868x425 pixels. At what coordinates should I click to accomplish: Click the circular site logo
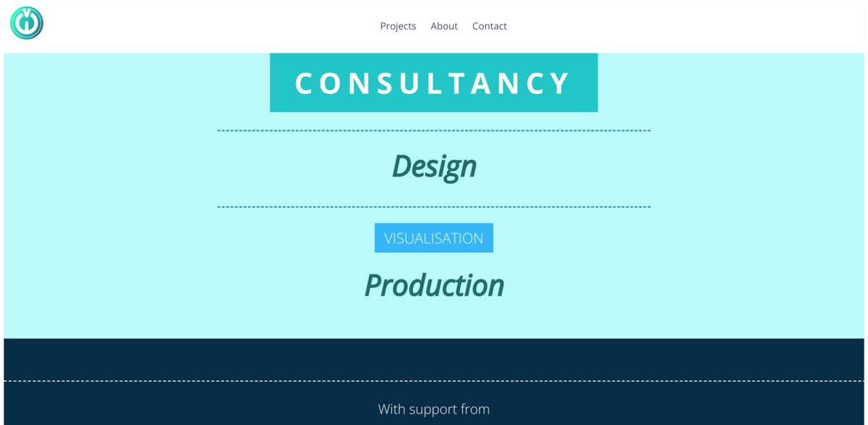pos(27,23)
